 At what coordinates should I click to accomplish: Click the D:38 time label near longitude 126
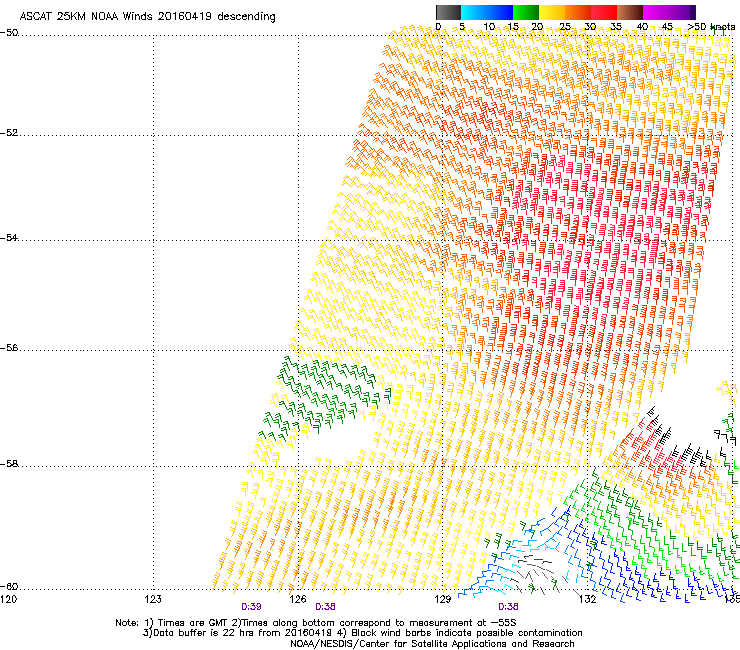[x=325, y=607]
